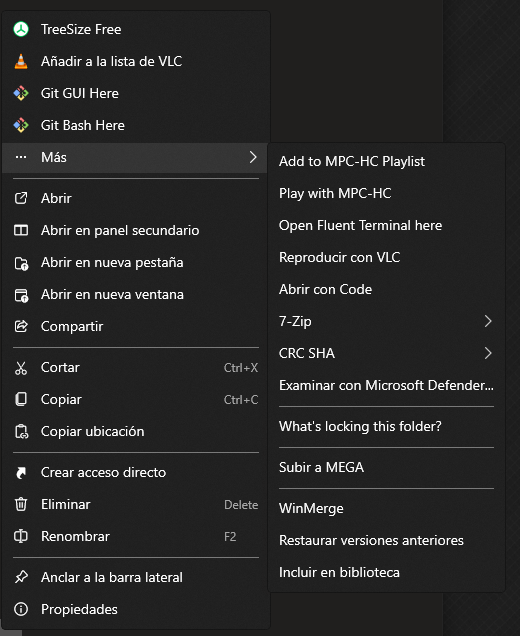Choose Open Fluent Terminal here

tap(386, 226)
